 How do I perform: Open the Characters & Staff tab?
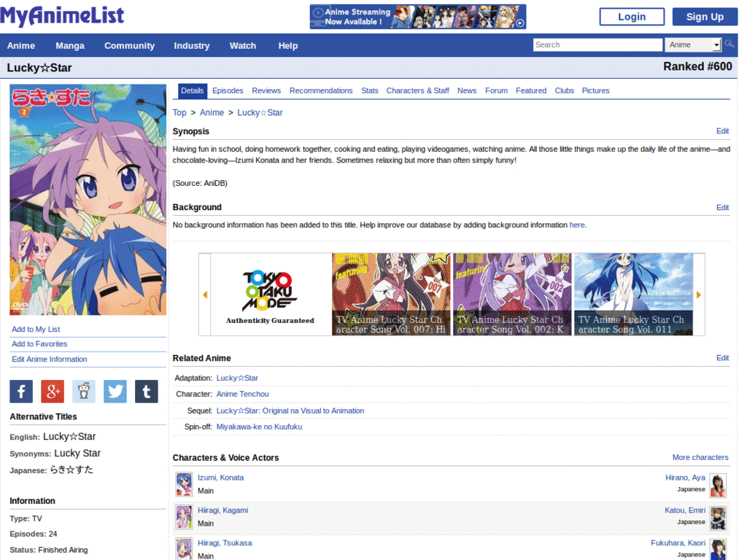pos(417,90)
